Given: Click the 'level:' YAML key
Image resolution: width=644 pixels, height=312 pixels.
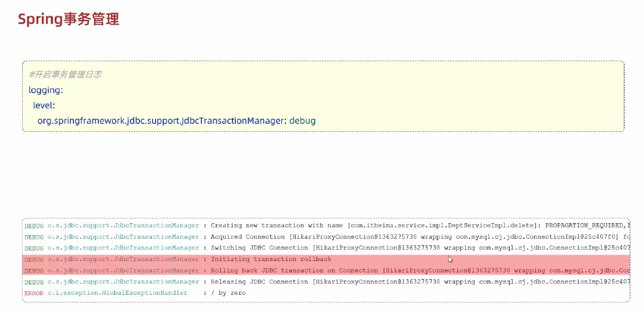Looking at the screenshot, I should (x=44, y=105).
